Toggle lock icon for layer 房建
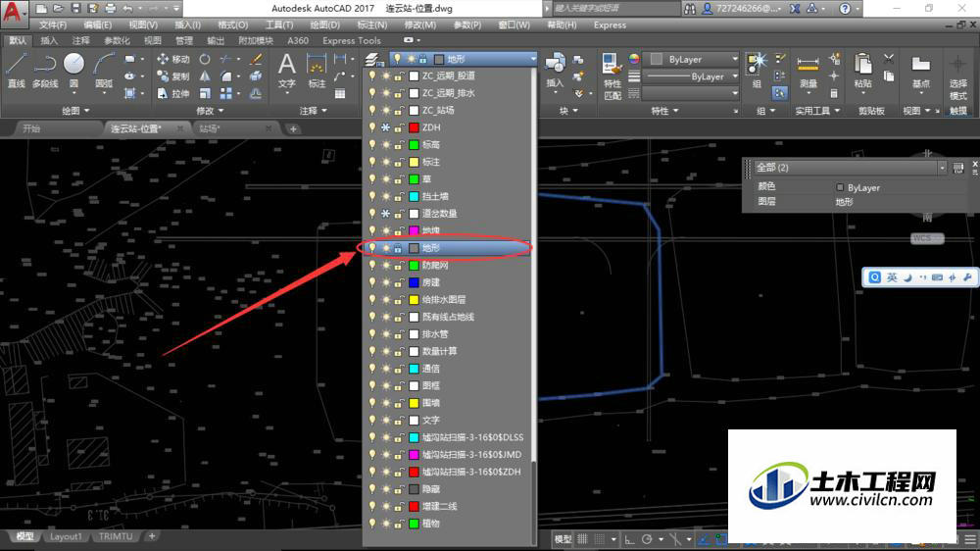 point(398,282)
